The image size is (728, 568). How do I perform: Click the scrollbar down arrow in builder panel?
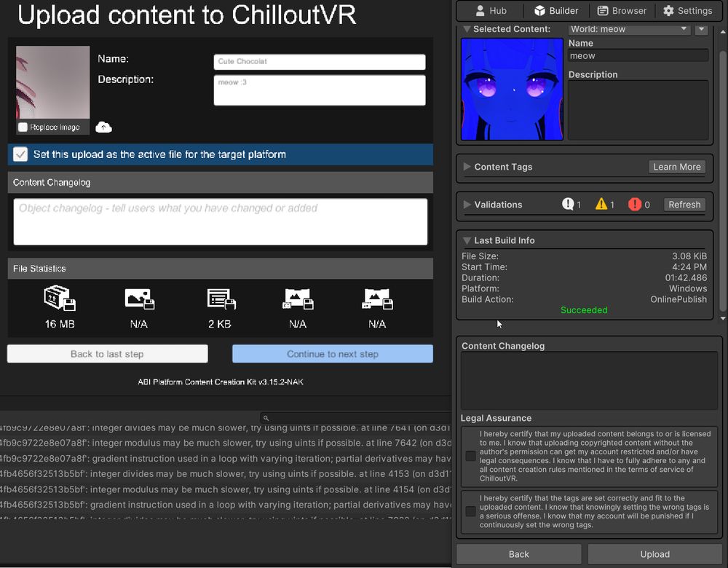click(723, 319)
